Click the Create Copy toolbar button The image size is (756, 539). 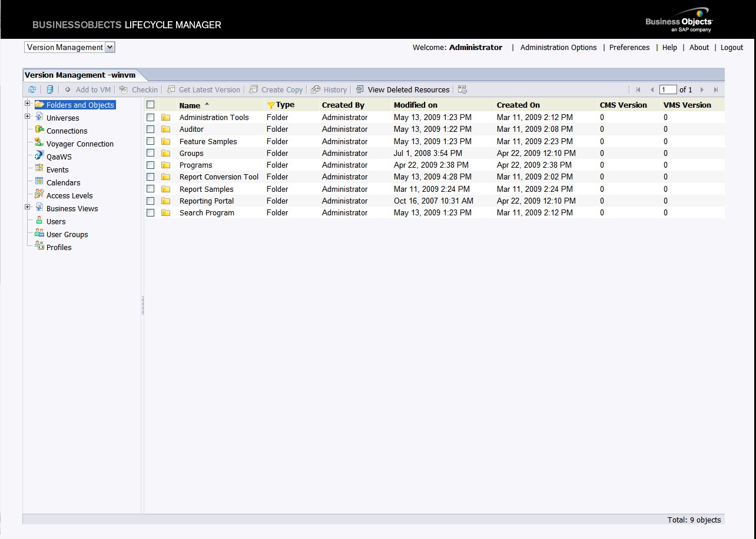[x=276, y=89]
